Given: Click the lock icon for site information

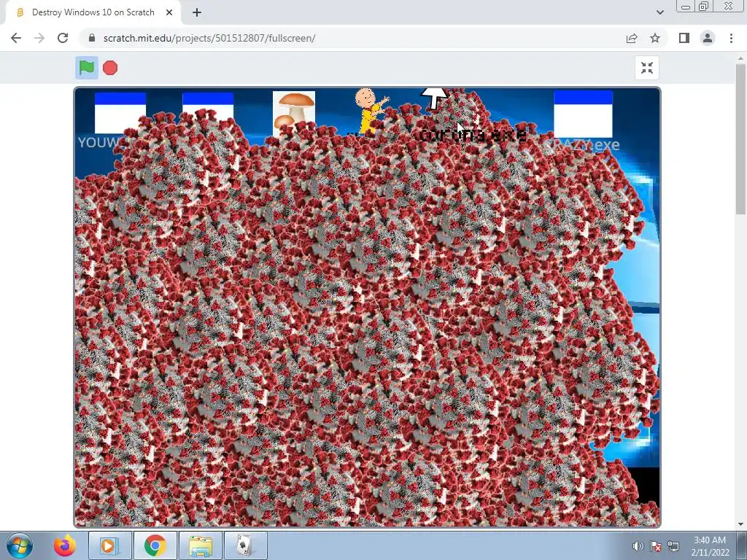Looking at the screenshot, I should [x=92, y=38].
